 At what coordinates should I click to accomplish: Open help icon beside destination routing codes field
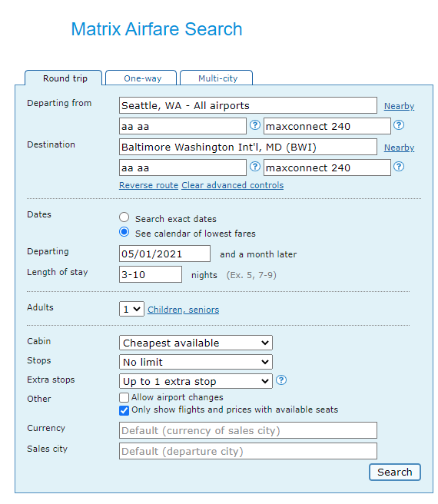click(x=254, y=167)
